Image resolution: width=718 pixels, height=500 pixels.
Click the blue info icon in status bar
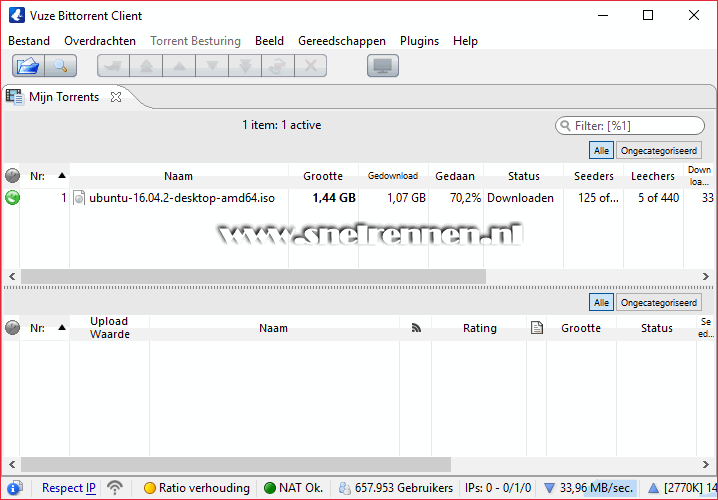pyautogui.click(x=14, y=488)
